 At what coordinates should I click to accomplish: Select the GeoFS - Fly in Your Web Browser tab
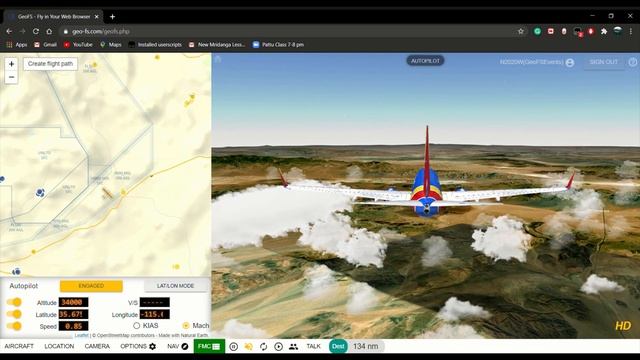[x=53, y=17]
